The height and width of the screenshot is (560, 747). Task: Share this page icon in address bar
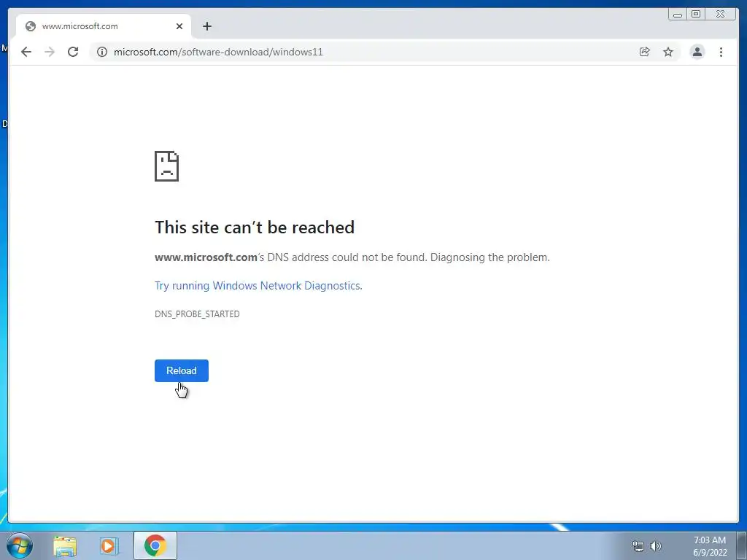tap(645, 52)
